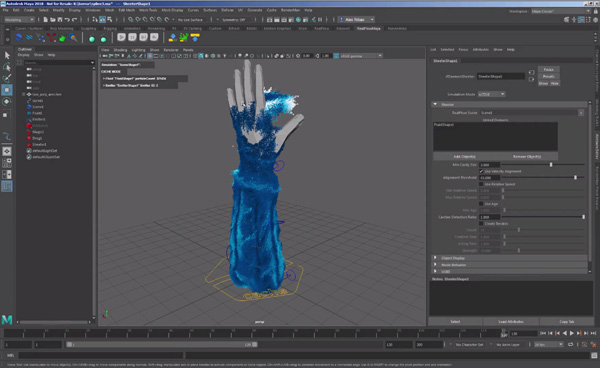
Task: Collapse the Skeeter attribute section
Action: point(435,104)
